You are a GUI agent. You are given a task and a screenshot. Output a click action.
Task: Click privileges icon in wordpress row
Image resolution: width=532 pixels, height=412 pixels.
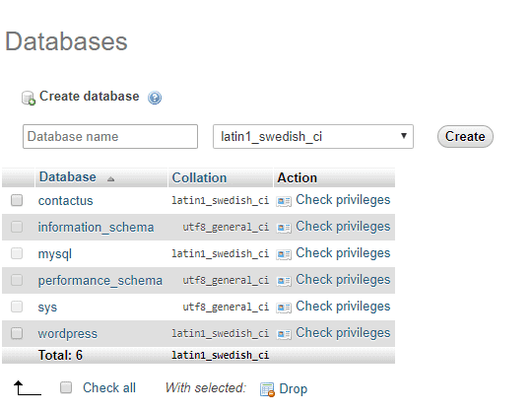tap(284, 334)
